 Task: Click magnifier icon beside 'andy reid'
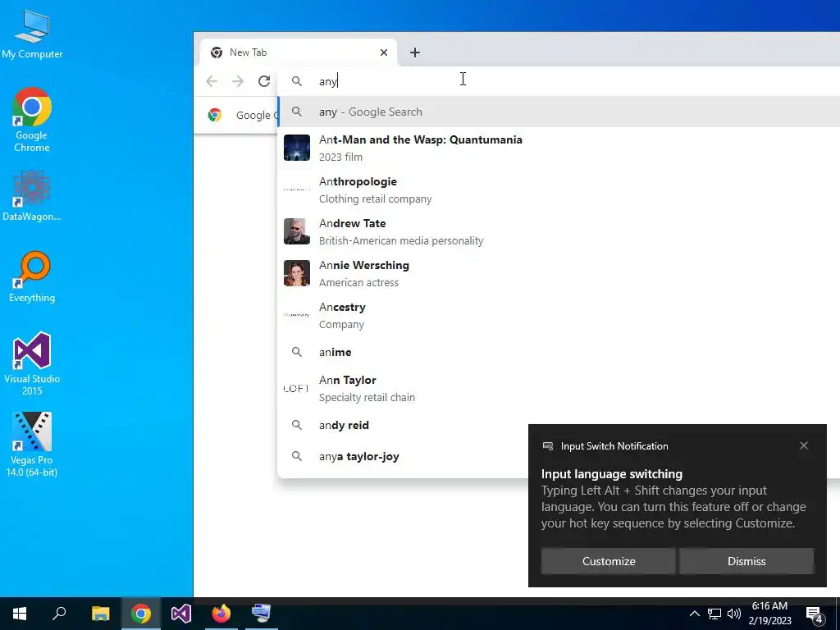pos(297,425)
